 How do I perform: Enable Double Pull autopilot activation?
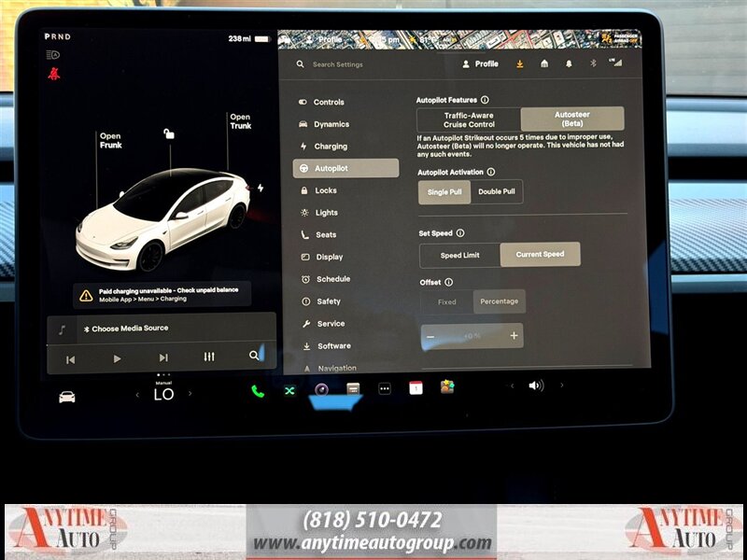tap(497, 191)
